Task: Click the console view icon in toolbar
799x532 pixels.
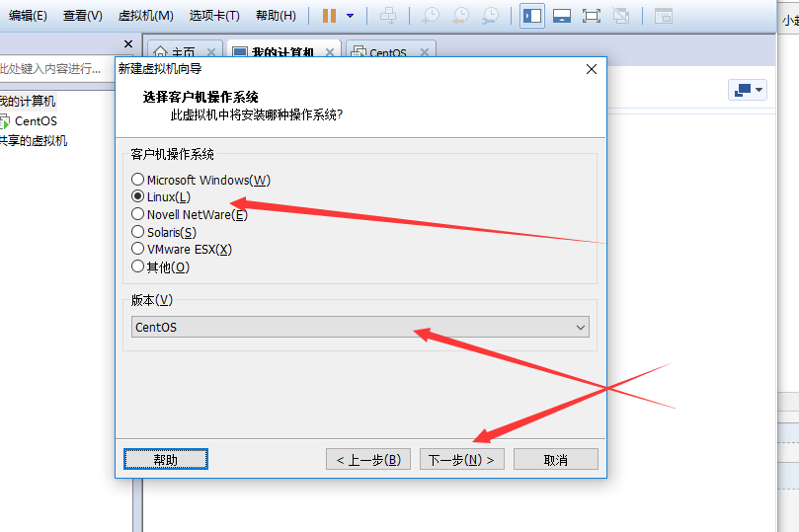Action: point(664,16)
